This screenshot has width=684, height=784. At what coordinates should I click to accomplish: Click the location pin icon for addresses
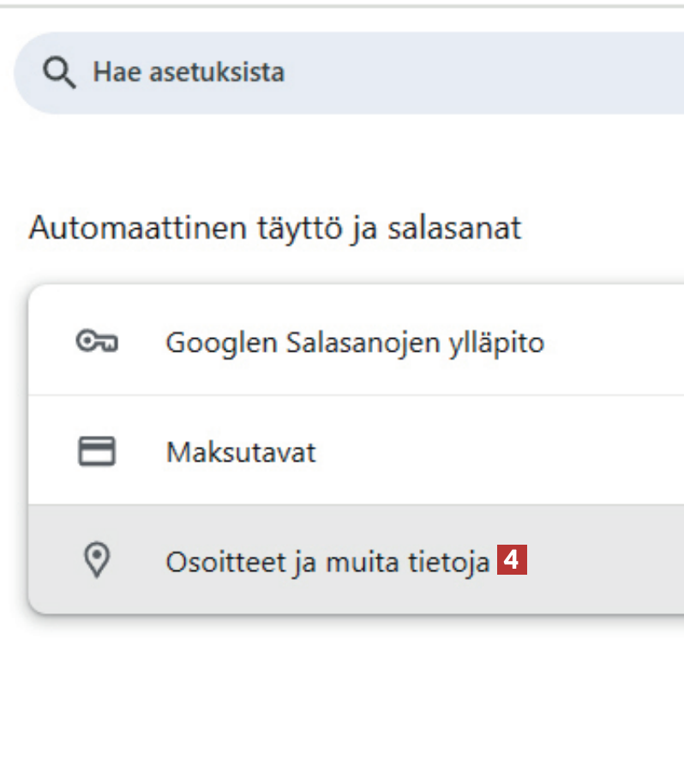[x=97, y=561]
